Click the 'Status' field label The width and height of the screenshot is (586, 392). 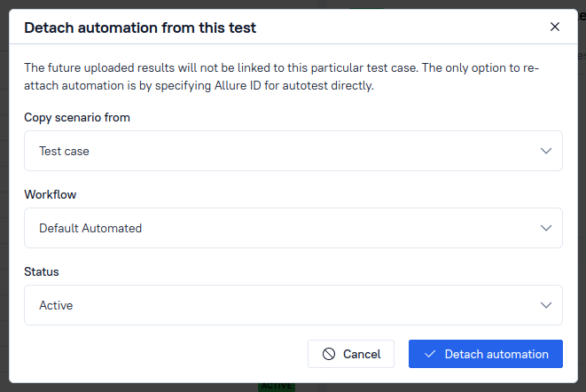(42, 271)
